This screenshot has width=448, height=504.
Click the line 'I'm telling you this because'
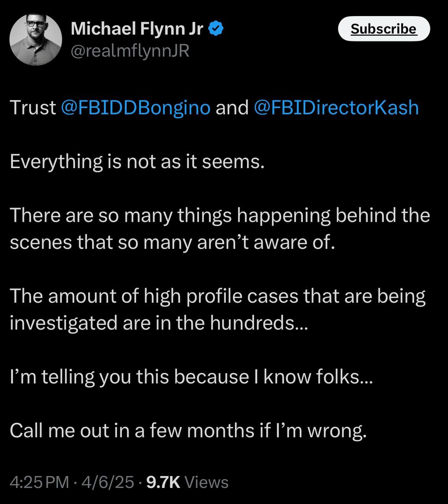click(x=130, y=377)
